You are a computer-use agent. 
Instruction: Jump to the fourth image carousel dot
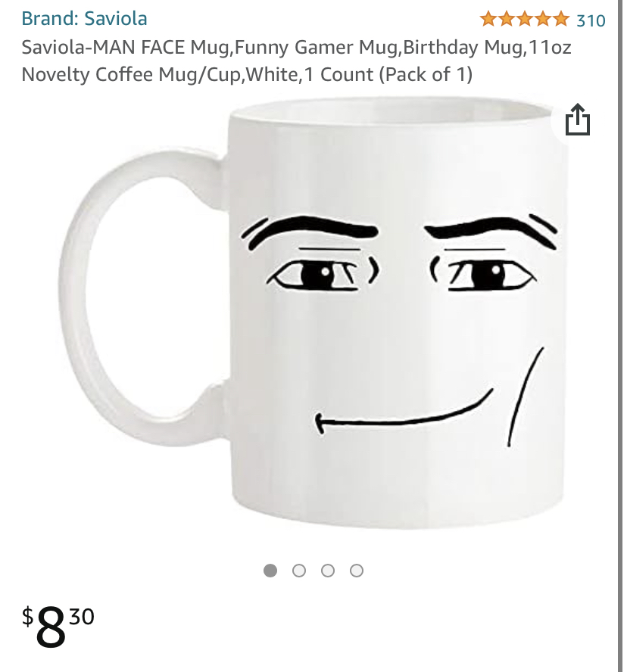pyautogui.click(x=357, y=571)
